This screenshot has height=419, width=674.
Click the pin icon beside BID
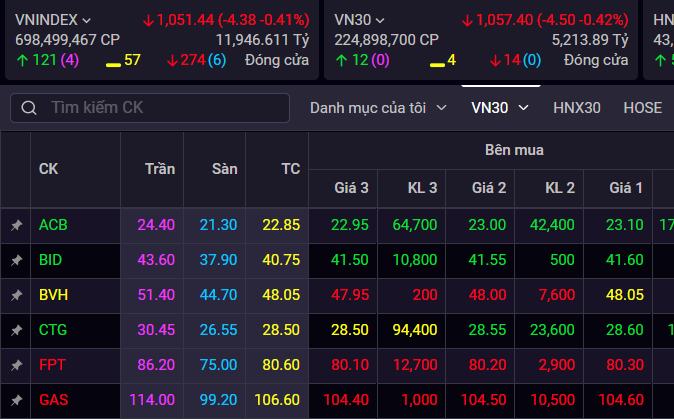click(16, 260)
